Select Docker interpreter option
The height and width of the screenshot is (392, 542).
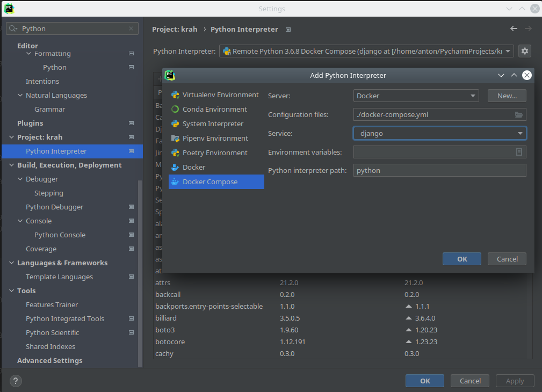click(x=216, y=168)
